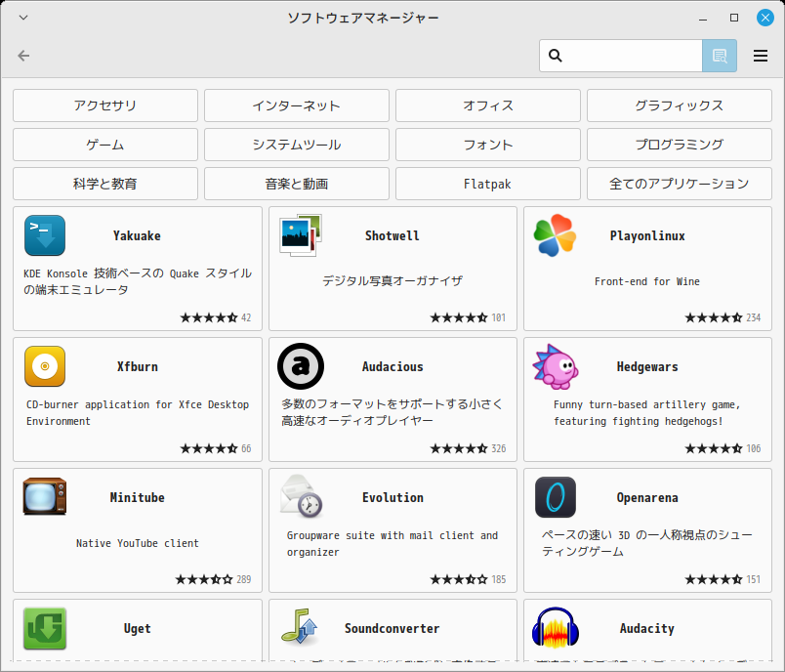Click the 'CD-burner application for Xfce' description

(138, 412)
